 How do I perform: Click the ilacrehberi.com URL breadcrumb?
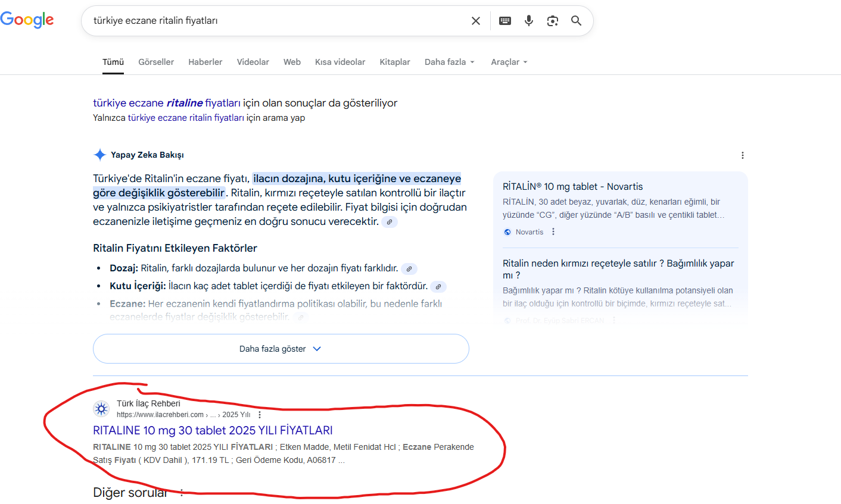183,415
